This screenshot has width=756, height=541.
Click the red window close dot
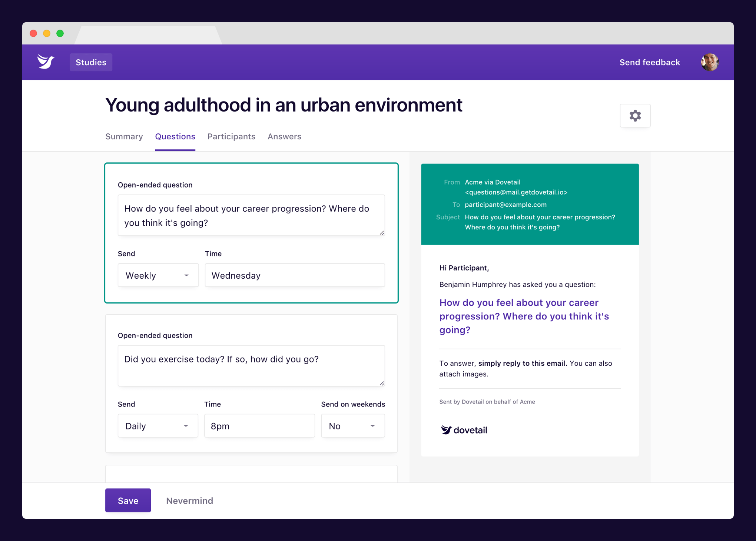[x=33, y=33]
